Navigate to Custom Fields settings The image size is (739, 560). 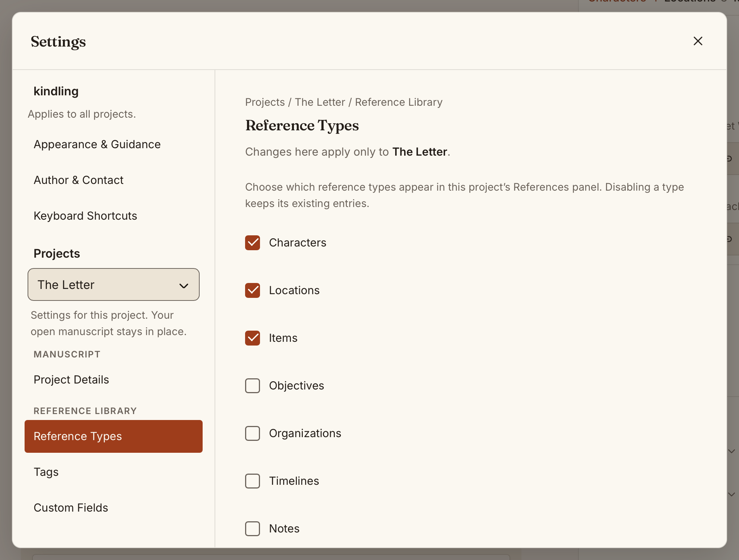(x=114, y=508)
